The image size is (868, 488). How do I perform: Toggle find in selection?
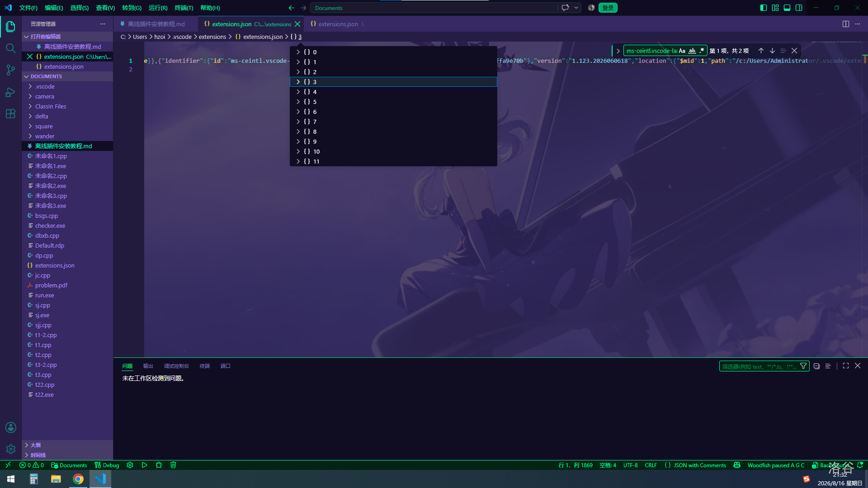click(x=783, y=51)
